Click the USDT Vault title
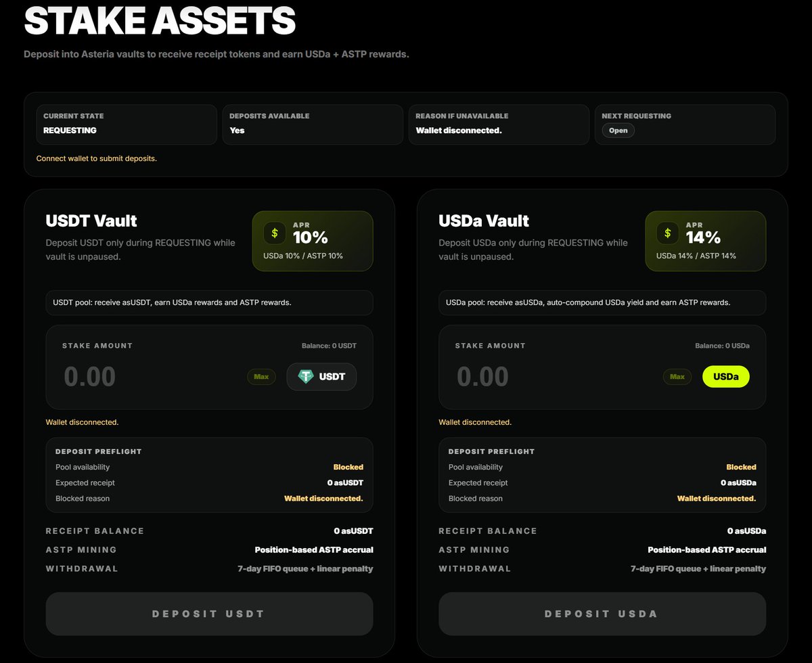 pyautogui.click(x=91, y=221)
